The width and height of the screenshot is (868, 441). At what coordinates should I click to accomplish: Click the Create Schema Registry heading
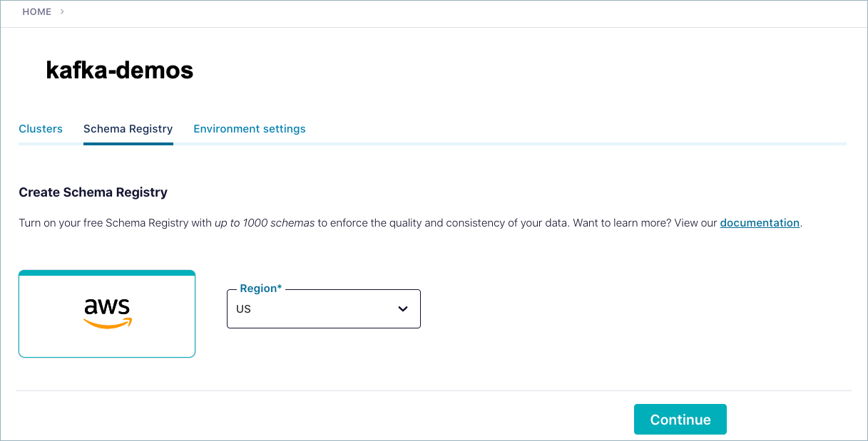pyautogui.click(x=93, y=192)
